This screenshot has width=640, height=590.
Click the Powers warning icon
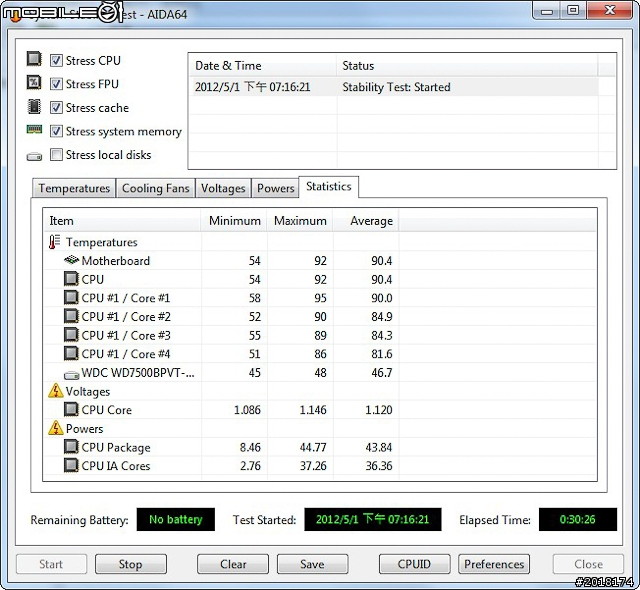[56, 428]
